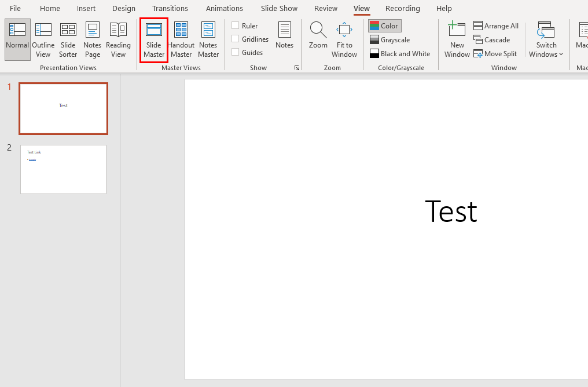Screen dimensions: 588x387
Task: Turn on Gridlines checkbox
Action: [236, 39]
